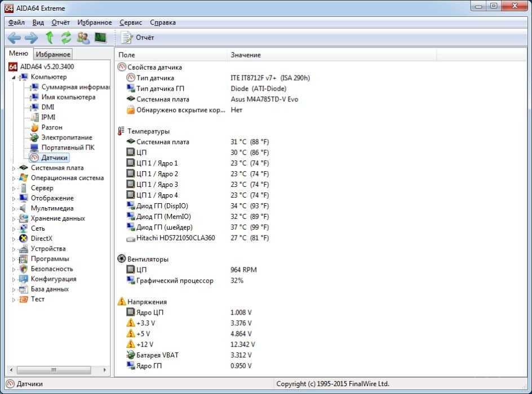The height and width of the screenshot is (394, 532).
Task: Refresh data with the green arrows icon
Action: [x=66, y=38]
